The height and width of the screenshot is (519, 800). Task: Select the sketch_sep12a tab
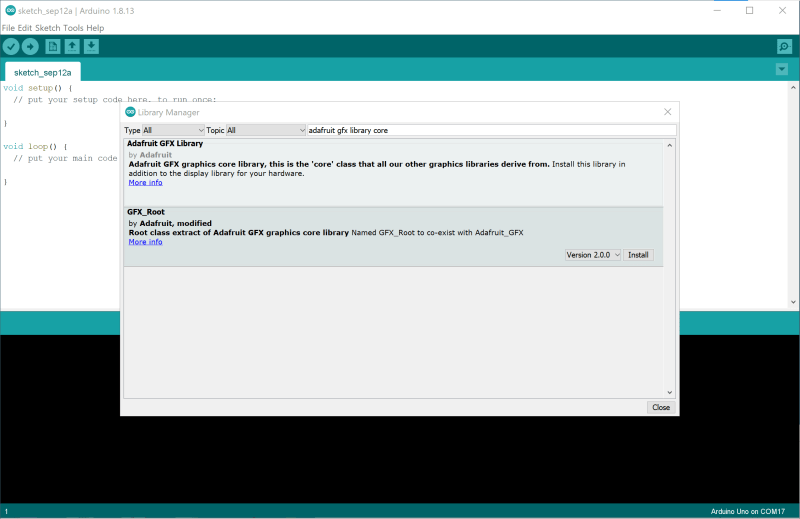coord(42,72)
